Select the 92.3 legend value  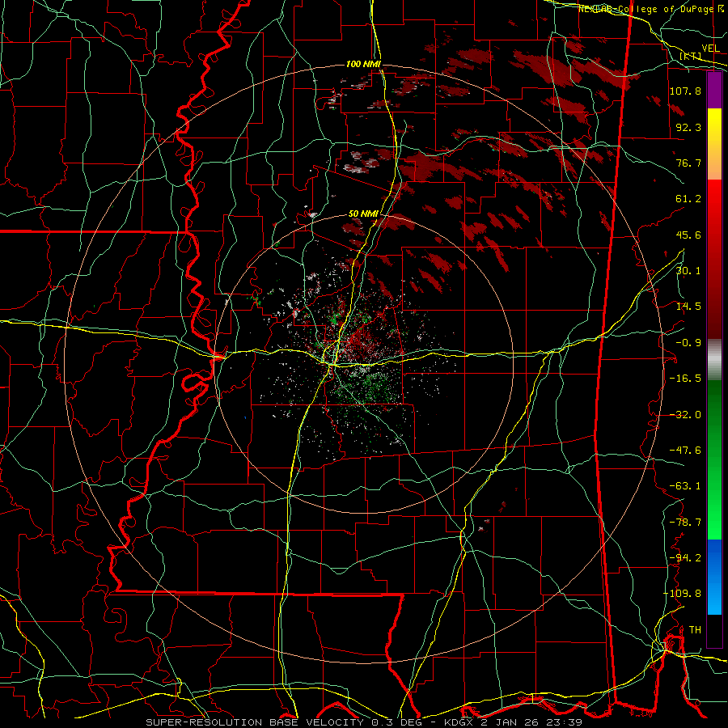688,127
